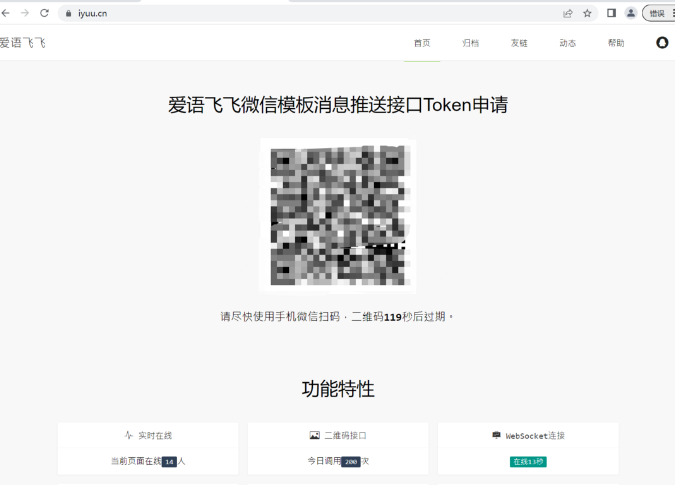675x485 pixels.
Task: Open the 爱语飞飞 site logo link
Action: [22, 43]
